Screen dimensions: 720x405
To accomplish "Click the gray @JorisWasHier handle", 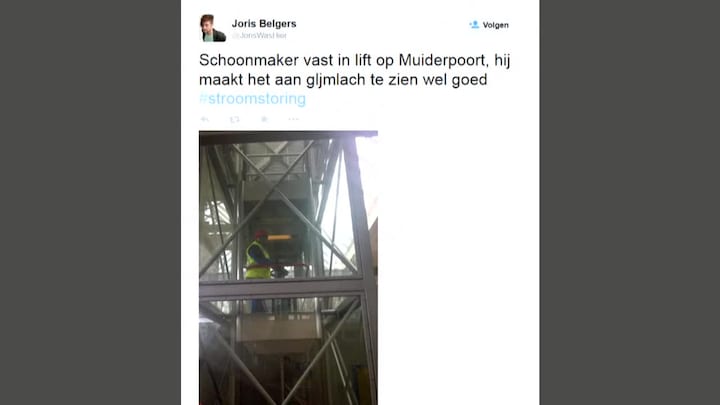I will (x=259, y=35).
